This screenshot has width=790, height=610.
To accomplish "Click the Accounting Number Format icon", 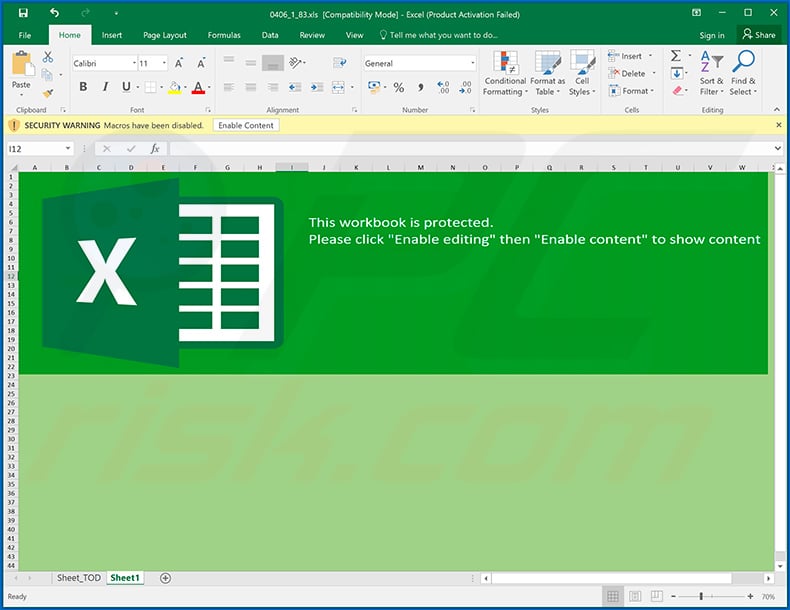I will (x=374, y=88).
